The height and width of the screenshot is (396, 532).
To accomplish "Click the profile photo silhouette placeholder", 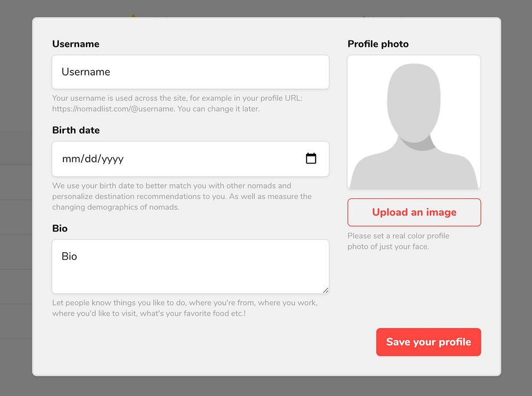I will point(414,122).
